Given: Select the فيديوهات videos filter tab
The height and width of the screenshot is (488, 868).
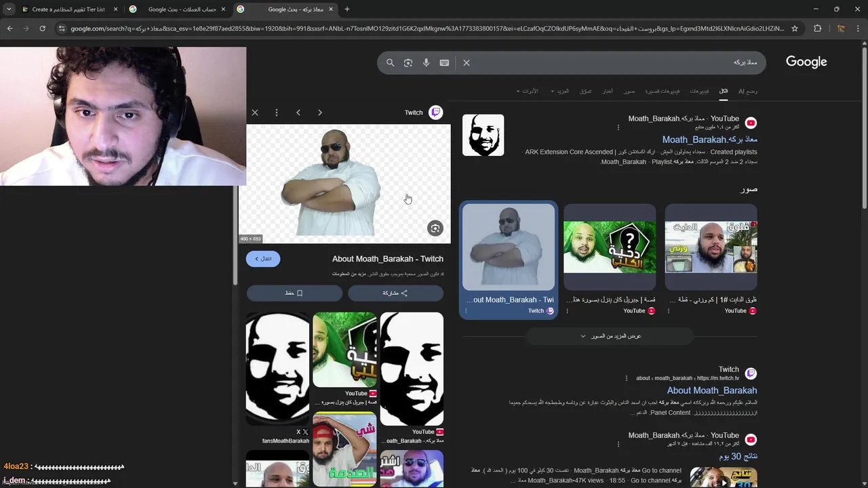Looking at the screenshot, I should pos(699,91).
